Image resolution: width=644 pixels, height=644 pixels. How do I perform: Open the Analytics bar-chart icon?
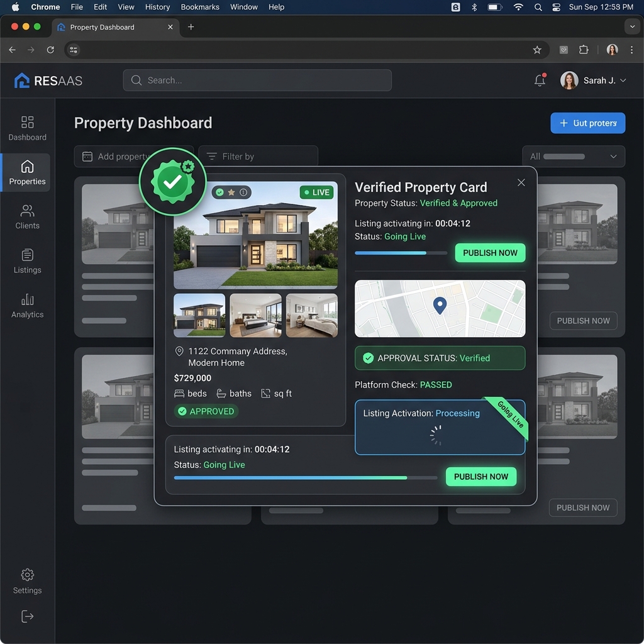(27, 299)
